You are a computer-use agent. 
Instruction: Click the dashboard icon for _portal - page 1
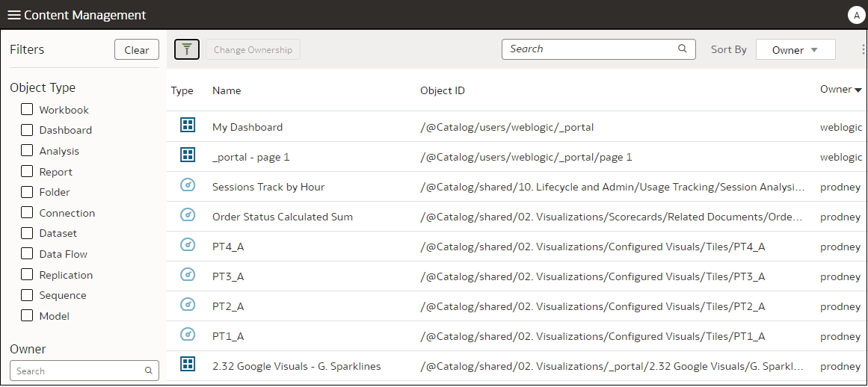[x=188, y=156]
